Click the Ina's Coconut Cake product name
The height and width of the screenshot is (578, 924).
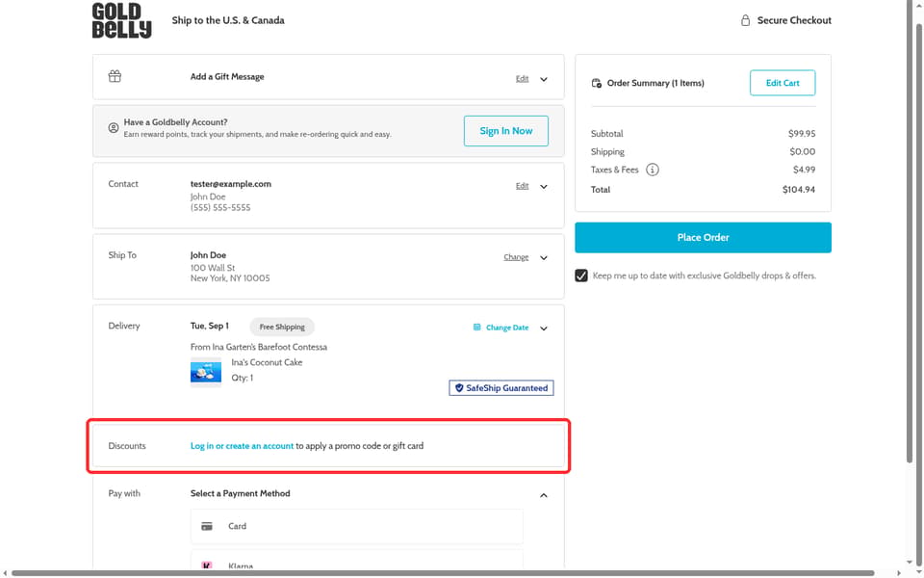pyautogui.click(x=267, y=363)
